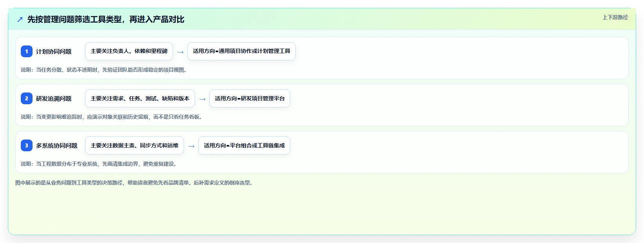Click the arrow in the 计划协同问题 row
This screenshot has width=644, height=243.
180,52
